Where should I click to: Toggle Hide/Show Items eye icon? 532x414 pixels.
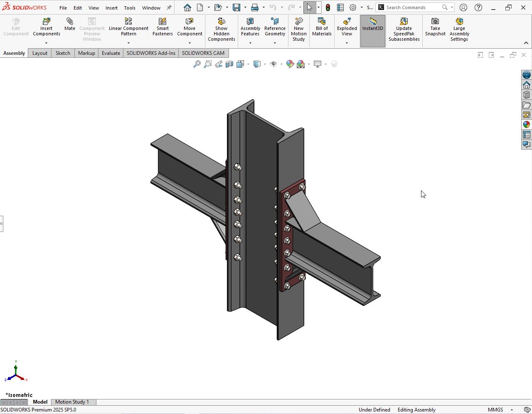click(273, 64)
